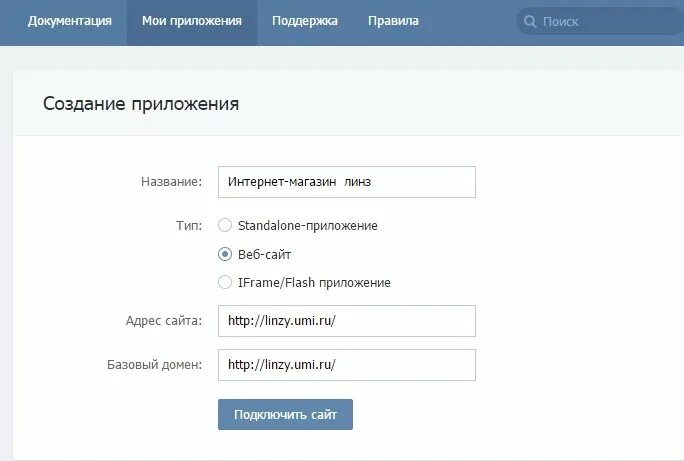This screenshot has height=461, width=684.
Task: Click Подключить сайт button
Action: 285,414
